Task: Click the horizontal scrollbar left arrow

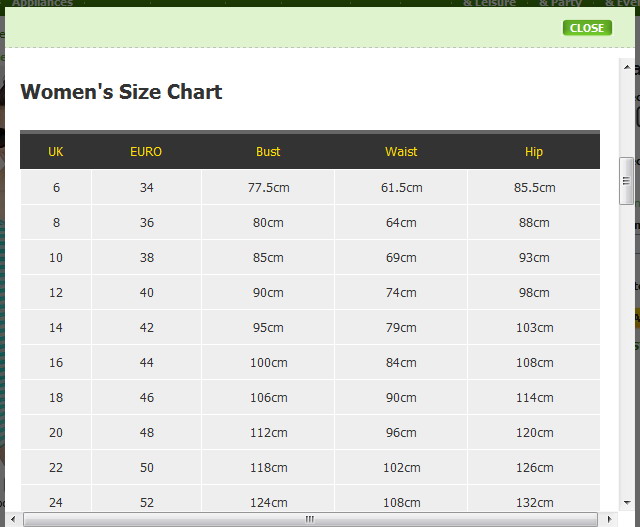Action: [13, 519]
